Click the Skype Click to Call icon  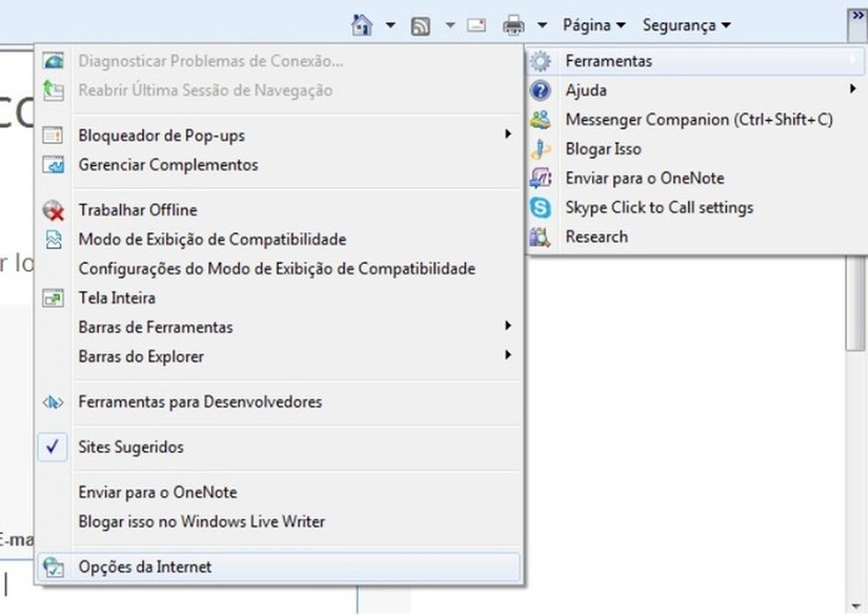click(540, 207)
